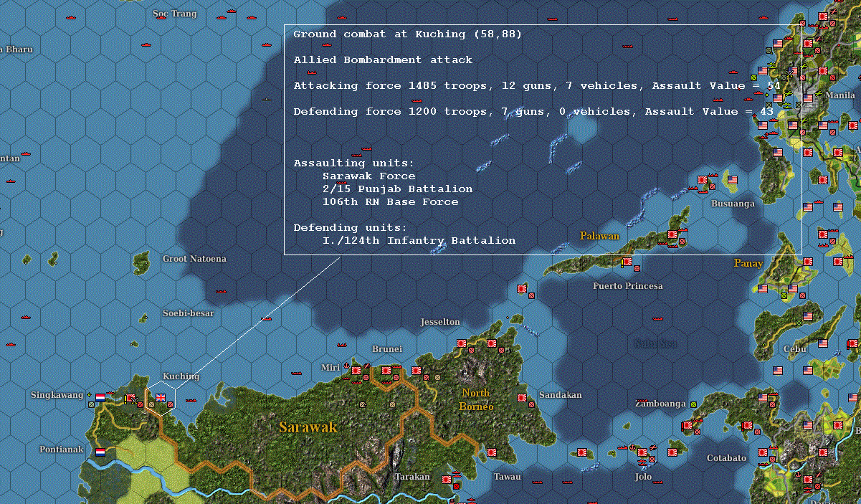Select '106th RN Base Force' unit entry
Image resolution: width=861 pixels, height=504 pixels.
390,202
